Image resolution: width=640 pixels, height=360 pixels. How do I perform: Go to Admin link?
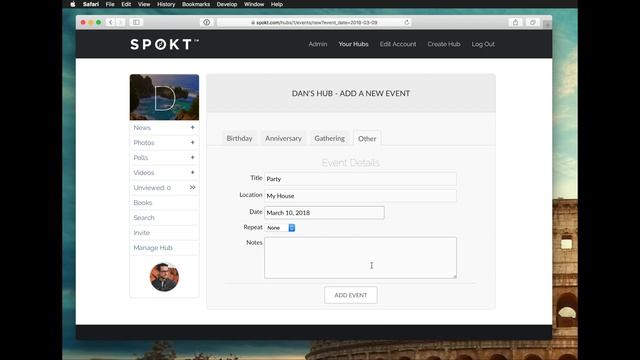318,44
